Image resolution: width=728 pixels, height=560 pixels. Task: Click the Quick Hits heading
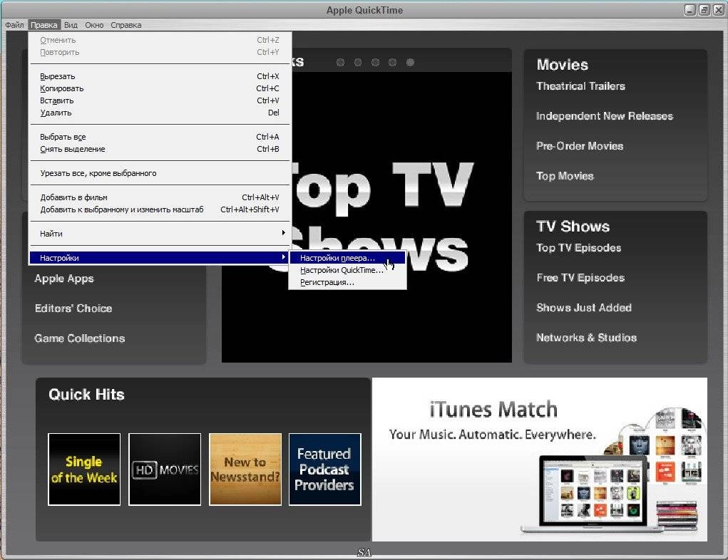pos(86,395)
